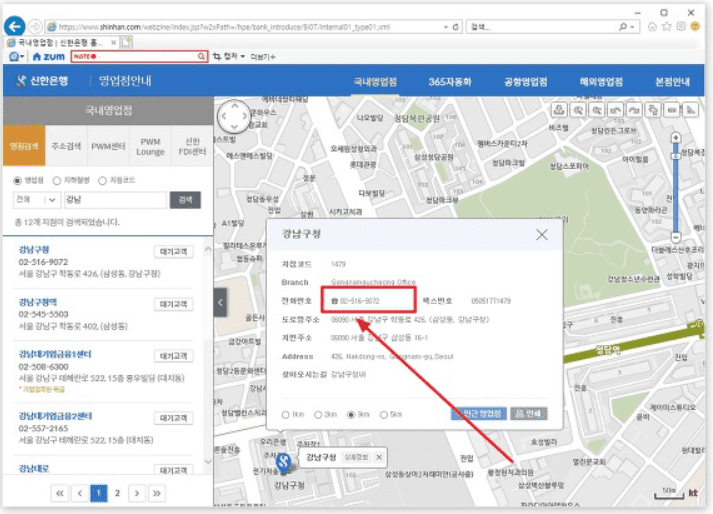
Task: Open the 강남대기업금융1센터 branch link
Action: click(55, 354)
